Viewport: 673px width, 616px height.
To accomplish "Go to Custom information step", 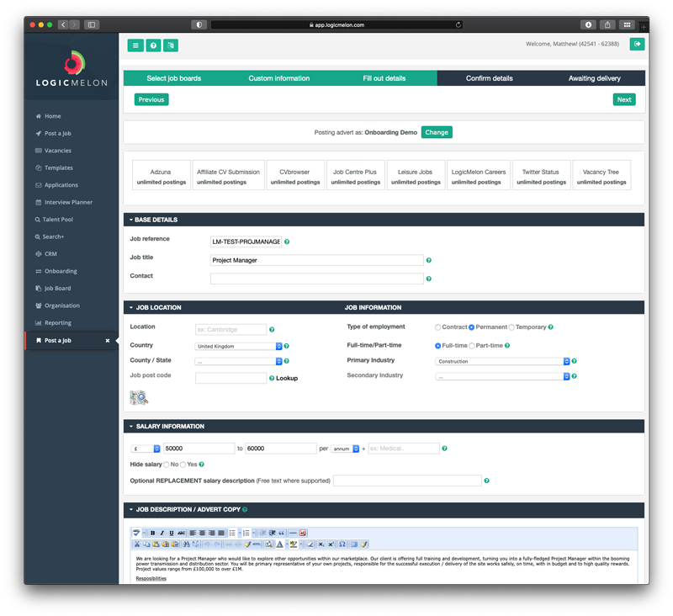I will [279, 78].
